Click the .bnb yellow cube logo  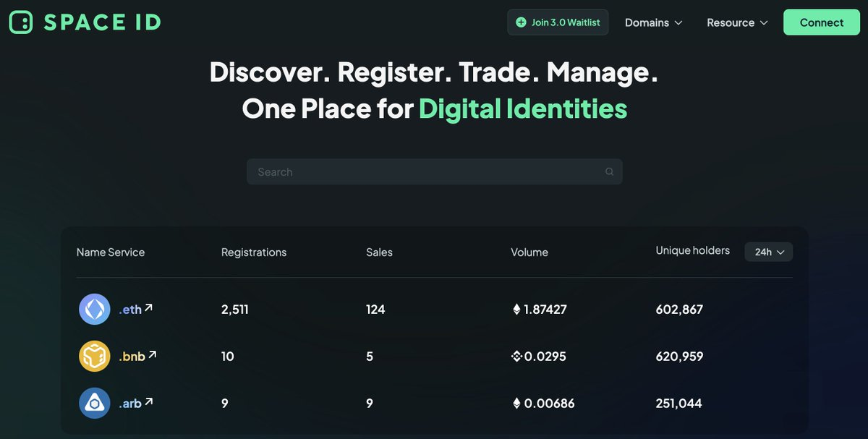[95, 356]
